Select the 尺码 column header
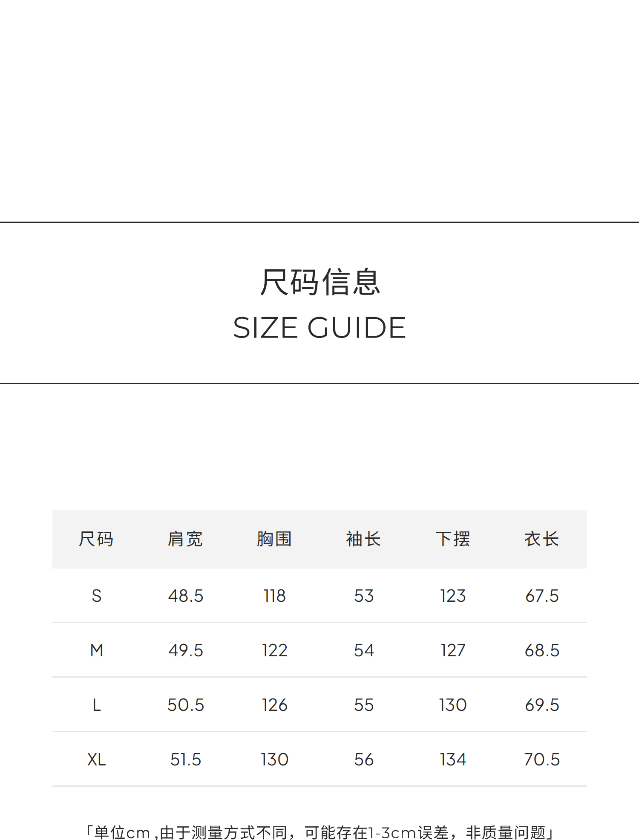 (x=96, y=539)
